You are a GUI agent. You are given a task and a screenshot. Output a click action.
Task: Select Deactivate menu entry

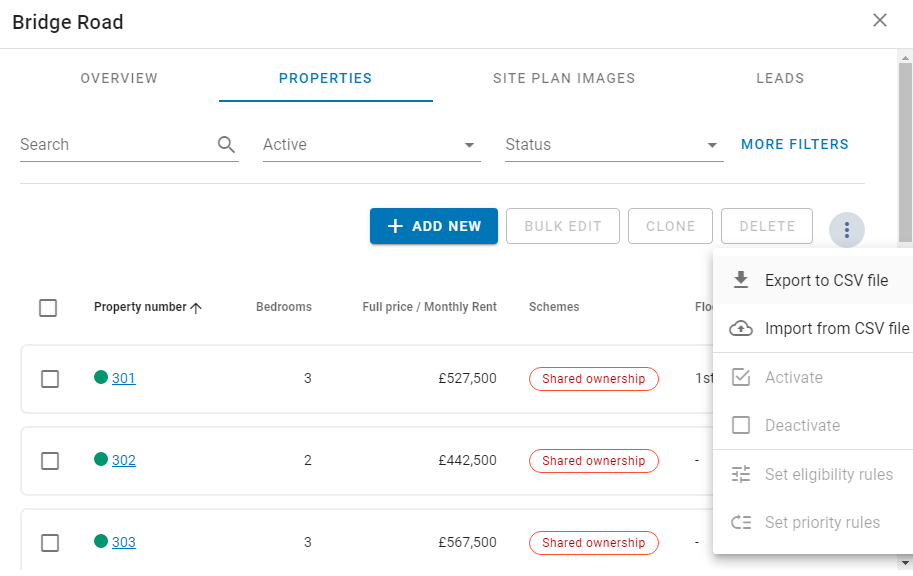click(x=813, y=425)
